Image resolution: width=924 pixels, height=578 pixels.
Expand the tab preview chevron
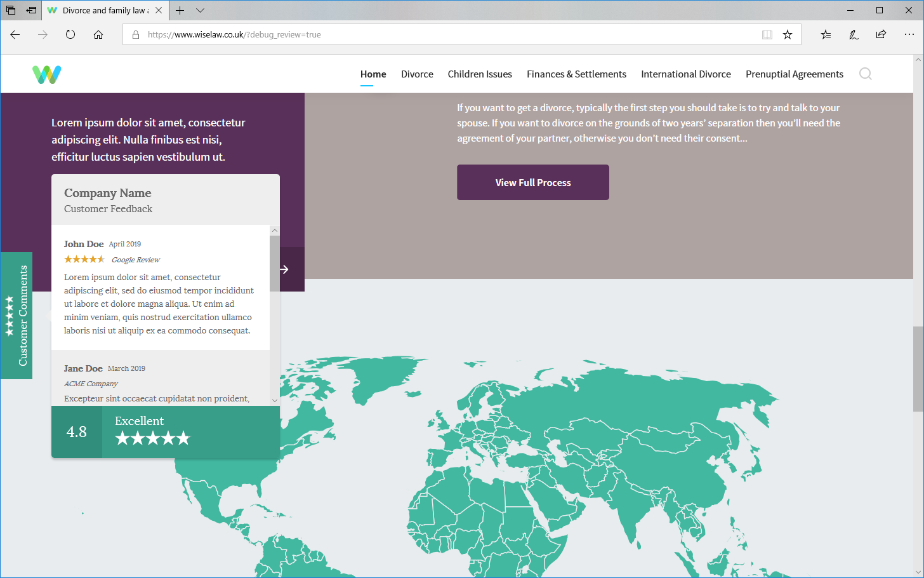pyautogui.click(x=201, y=10)
